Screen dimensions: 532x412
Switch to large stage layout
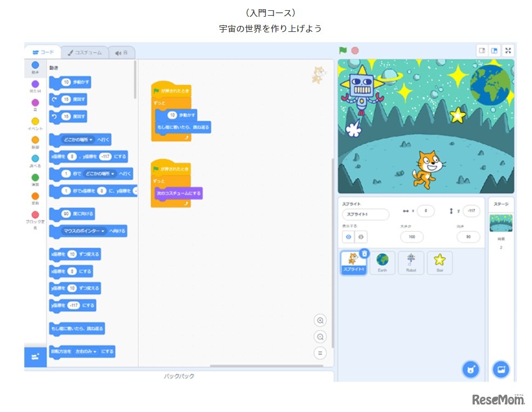click(x=494, y=51)
